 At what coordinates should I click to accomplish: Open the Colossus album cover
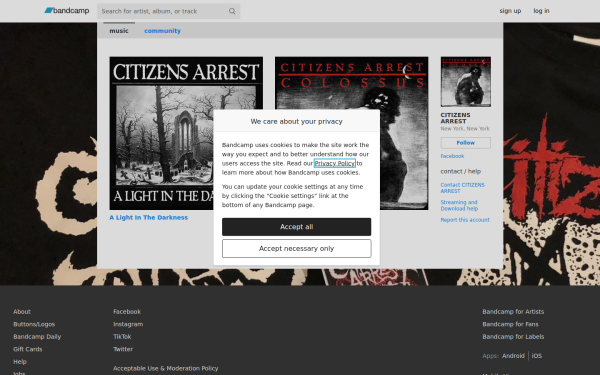pos(352,133)
